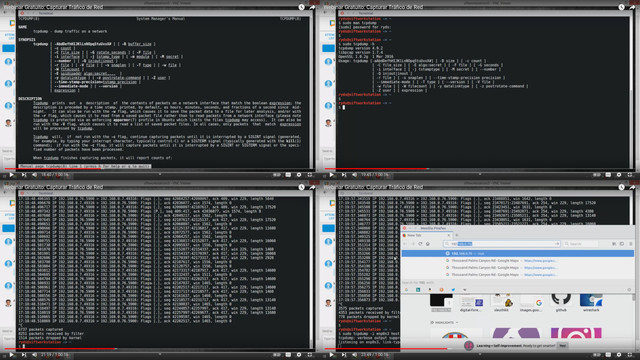Reload page icon in Mozilla Firefox toolbar

pos(420,244)
